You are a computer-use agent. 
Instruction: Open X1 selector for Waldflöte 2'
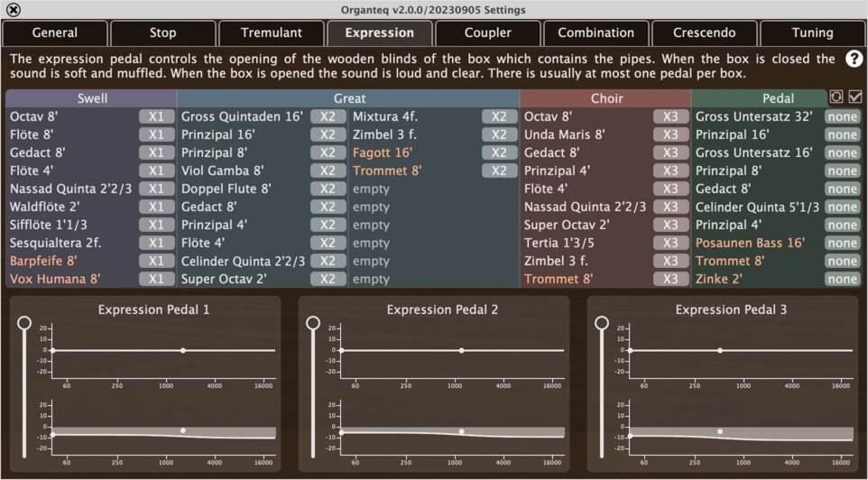coord(157,207)
